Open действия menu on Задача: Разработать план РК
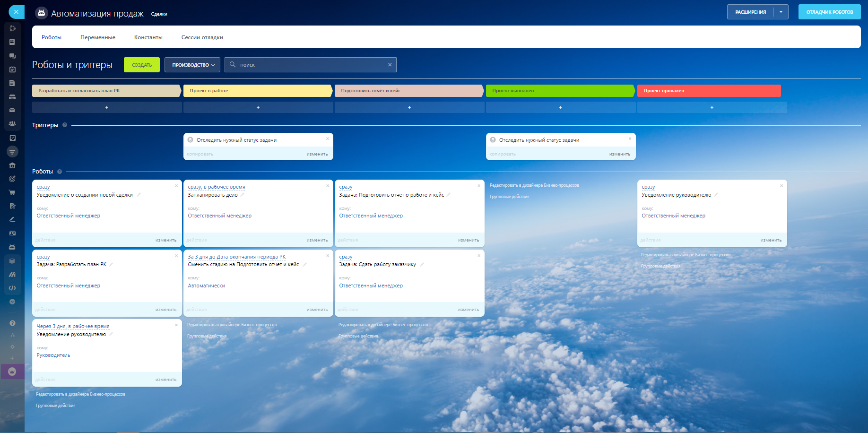Image resolution: width=868 pixels, height=433 pixels. [x=45, y=310]
